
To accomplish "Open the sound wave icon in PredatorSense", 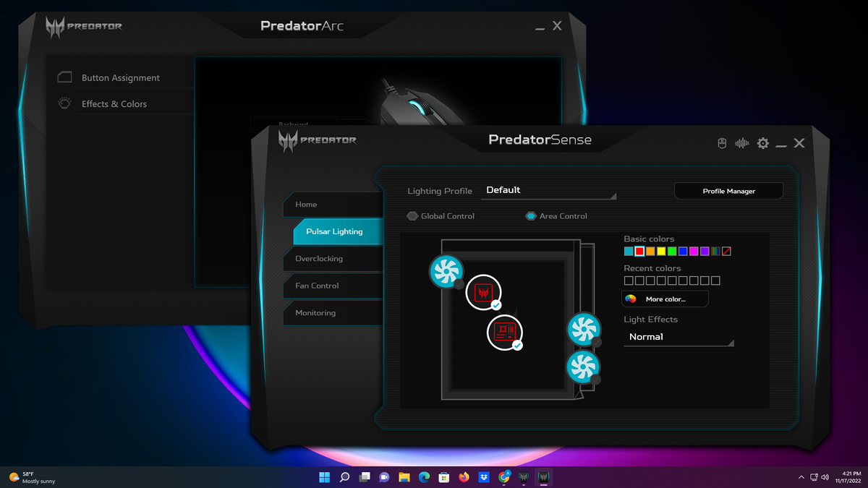I will pos(741,143).
